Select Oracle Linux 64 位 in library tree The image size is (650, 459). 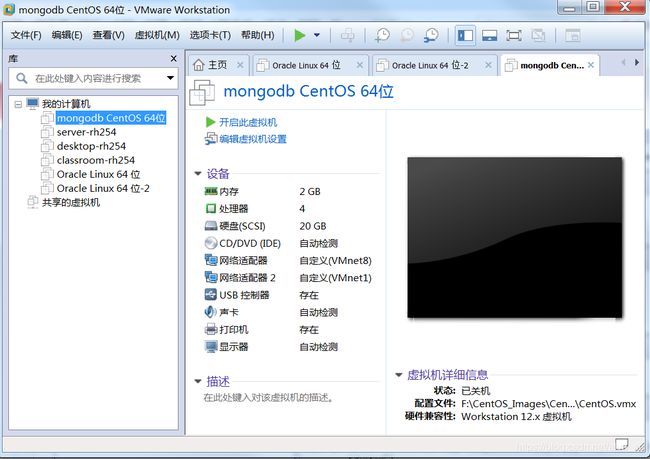tap(98, 175)
